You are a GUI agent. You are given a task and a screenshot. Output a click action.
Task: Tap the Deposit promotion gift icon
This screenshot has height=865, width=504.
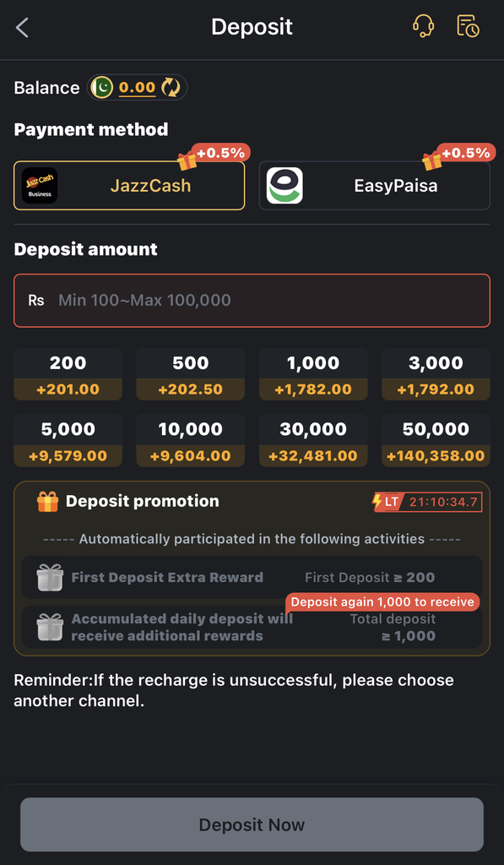tap(47, 502)
